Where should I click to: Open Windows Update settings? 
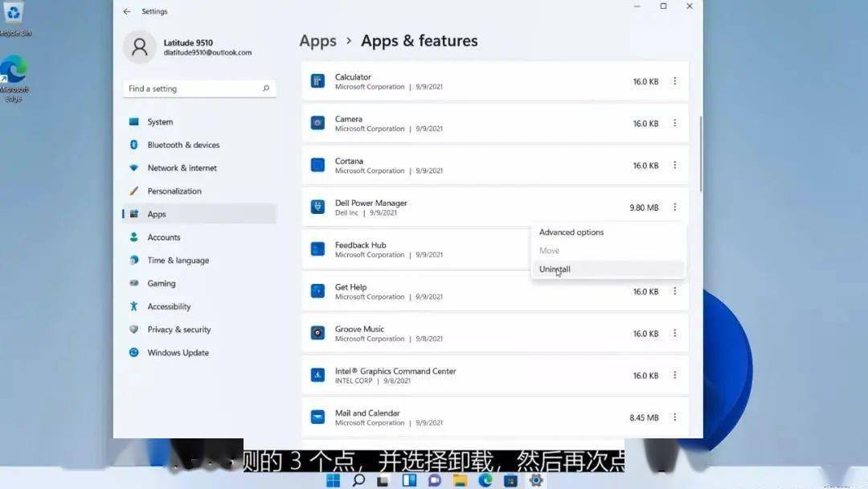pyautogui.click(x=199, y=353)
